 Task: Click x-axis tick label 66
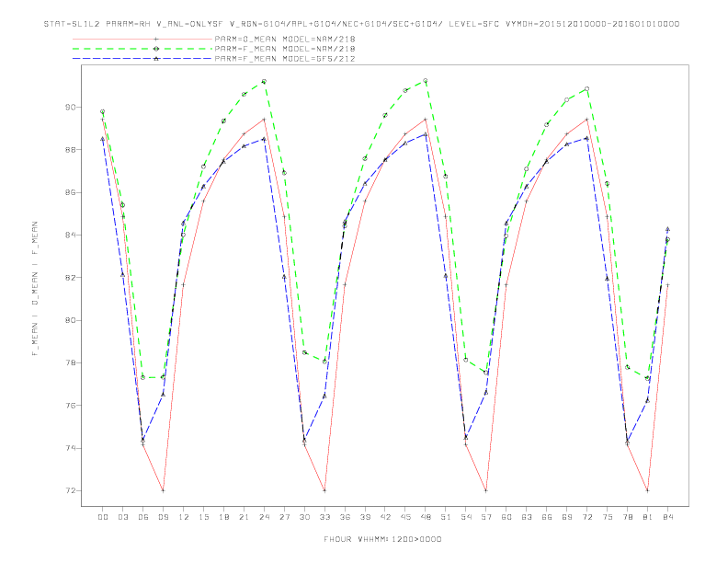(547, 517)
